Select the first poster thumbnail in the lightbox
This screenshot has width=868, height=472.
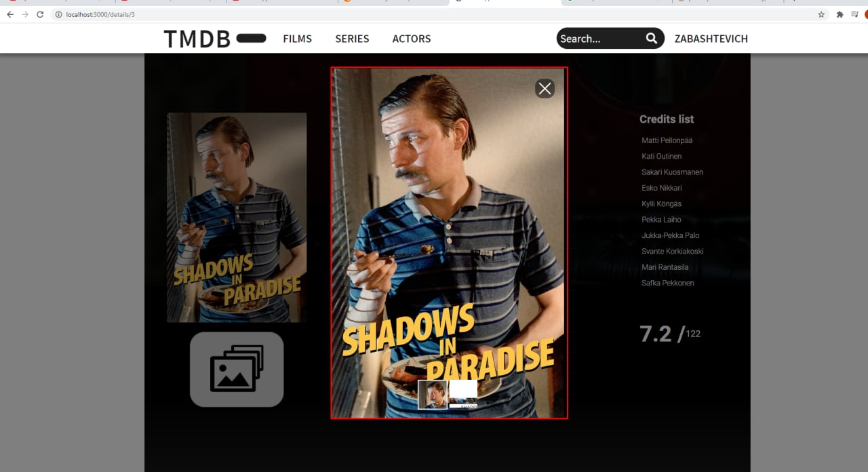(x=433, y=395)
